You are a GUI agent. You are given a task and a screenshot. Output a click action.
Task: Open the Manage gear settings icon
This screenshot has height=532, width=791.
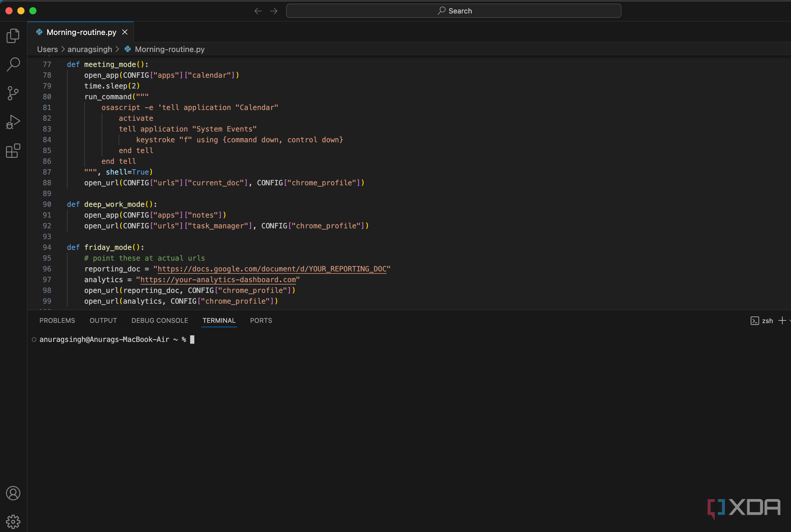point(13,522)
